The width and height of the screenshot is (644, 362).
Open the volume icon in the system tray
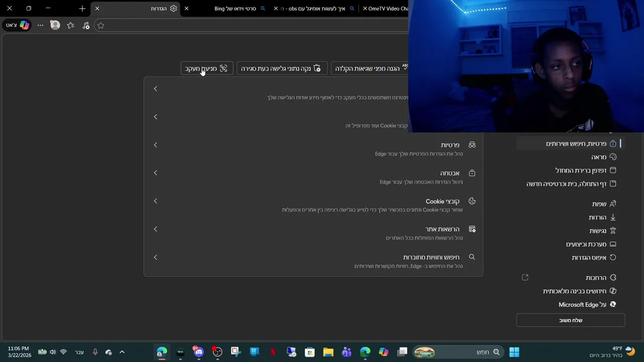(53, 352)
